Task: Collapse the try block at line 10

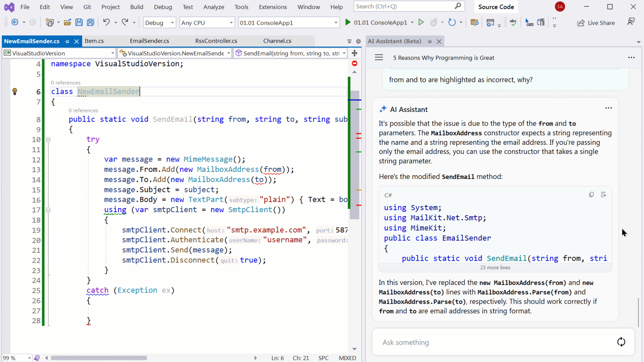Action: tap(48, 139)
